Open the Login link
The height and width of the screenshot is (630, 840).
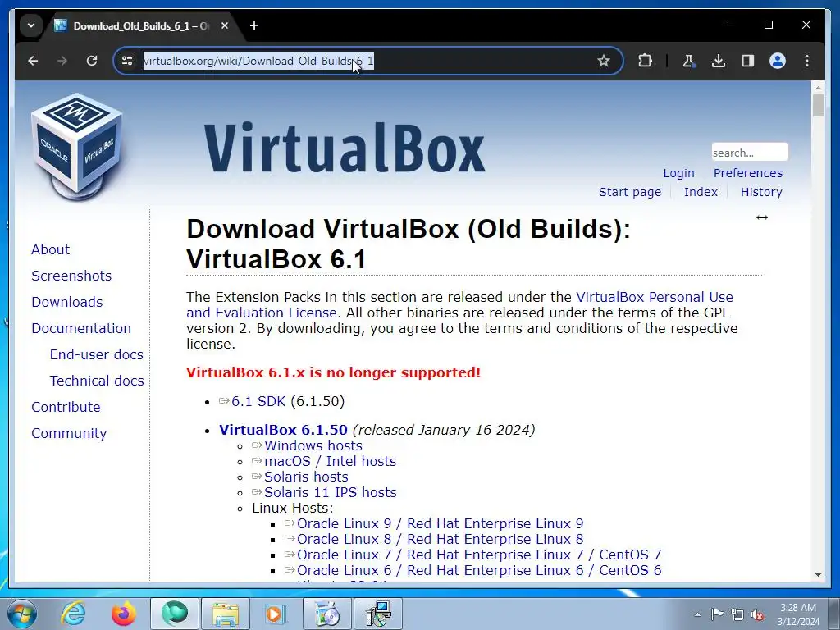point(678,173)
